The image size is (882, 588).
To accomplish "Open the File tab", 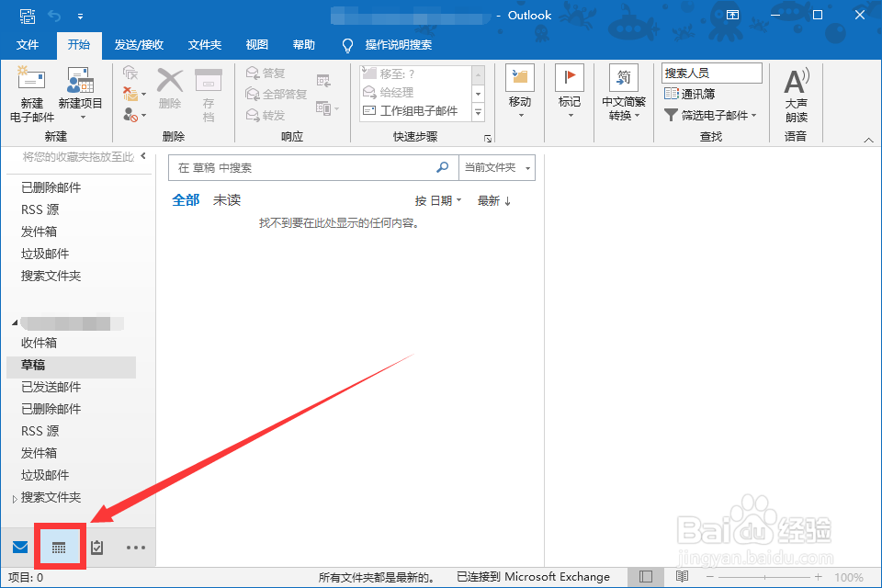I will pyautogui.click(x=28, y=45).
